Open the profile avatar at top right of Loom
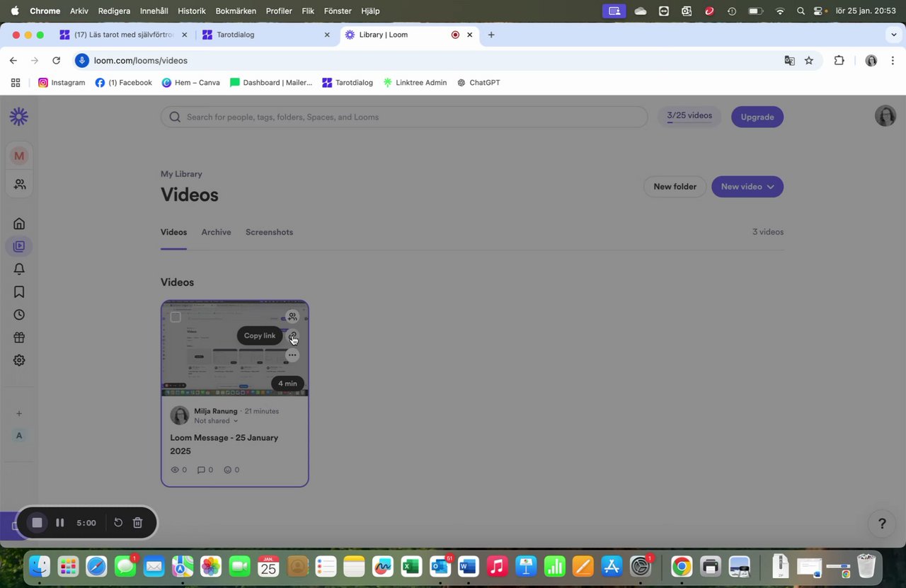 pos(885,116)
